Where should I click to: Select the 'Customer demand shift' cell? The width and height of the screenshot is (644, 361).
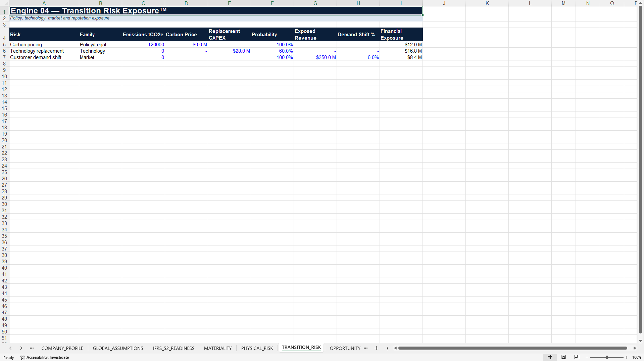[44, 57]
